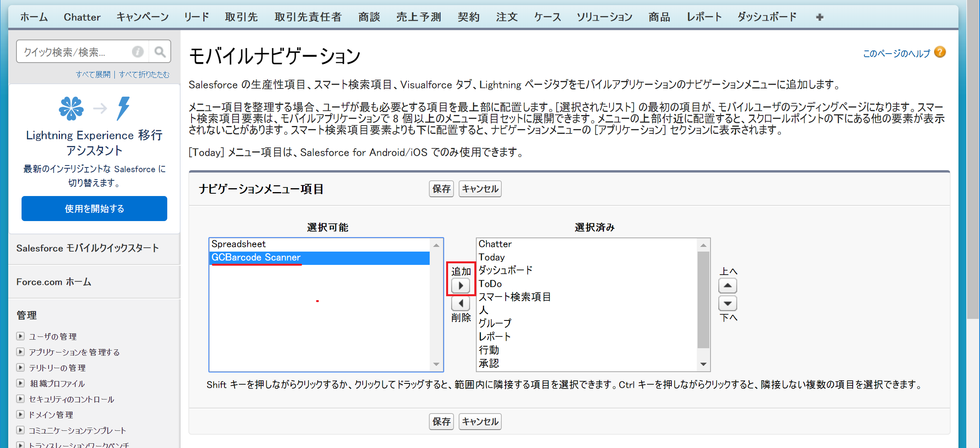Click the quick search magnifier icon
Viewport: 980px width, 448px height.
coord(160,52)
